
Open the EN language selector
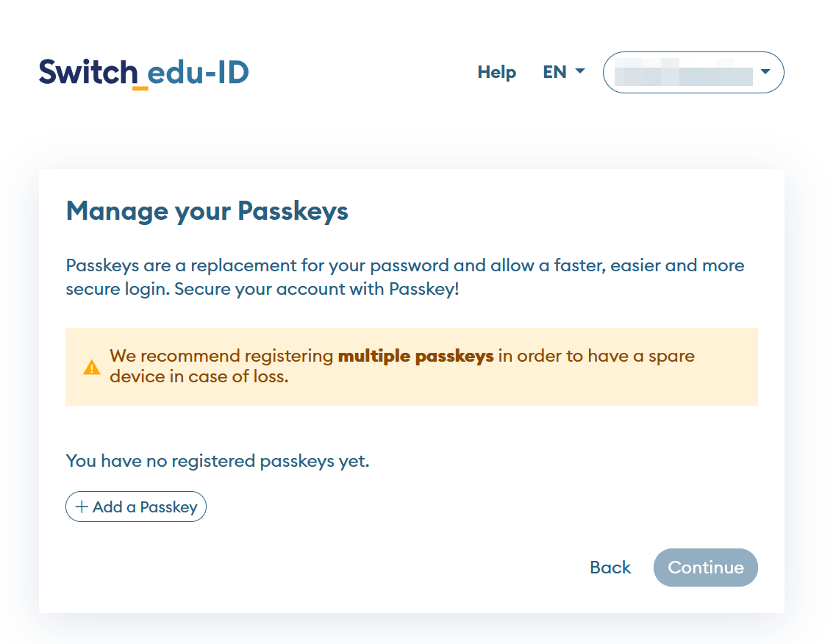click(x=563, y=72)
